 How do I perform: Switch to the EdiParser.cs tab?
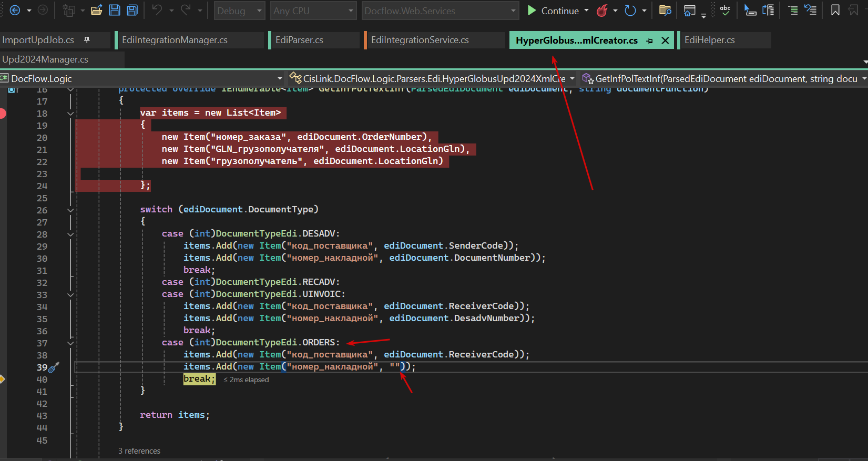pyautogui.click(x=299, y=40)
